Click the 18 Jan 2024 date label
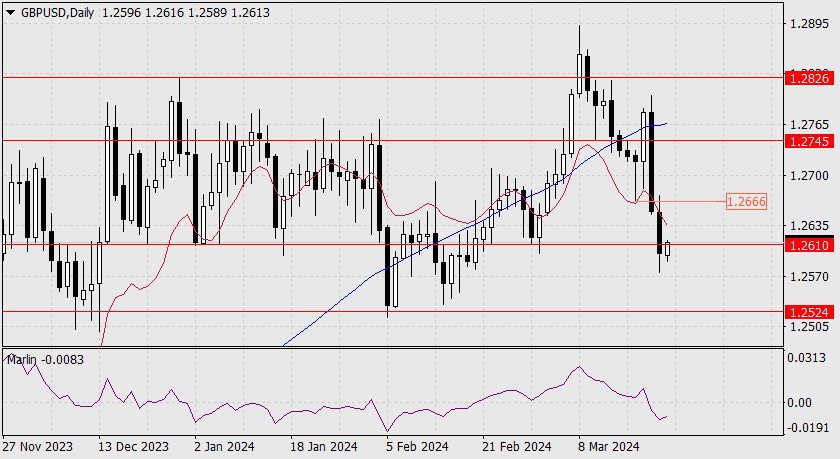This screenshot has height=459, width=840. coord(324,447)
